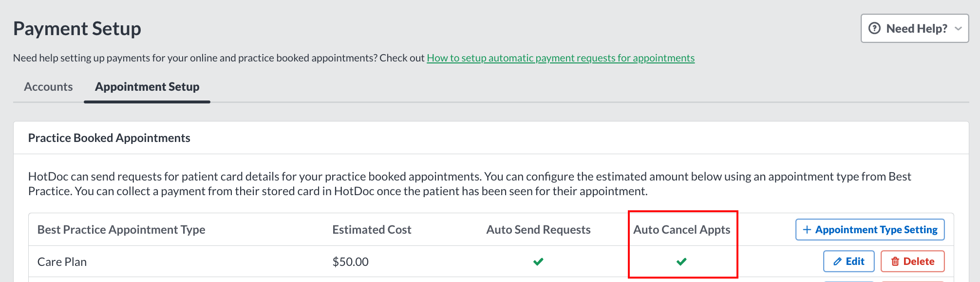Viewport: 980px width, 282px height.
Task: Edit the Care Plan appointment type
Action: click(x=849, y=262)
